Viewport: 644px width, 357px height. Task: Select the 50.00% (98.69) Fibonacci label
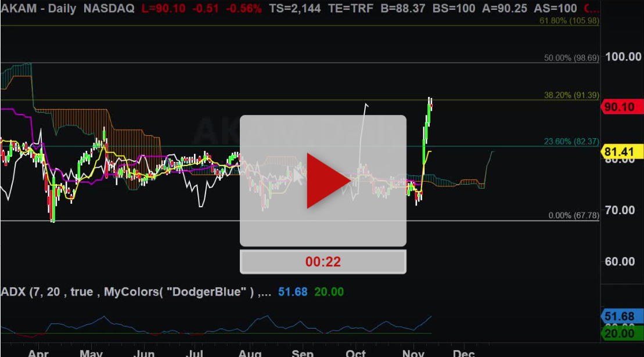(571, 58)
